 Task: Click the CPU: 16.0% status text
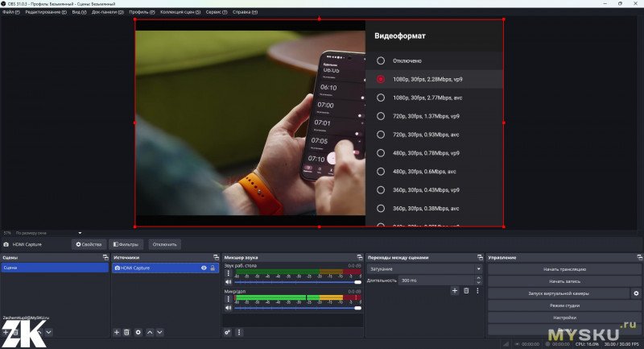(587, 344)
